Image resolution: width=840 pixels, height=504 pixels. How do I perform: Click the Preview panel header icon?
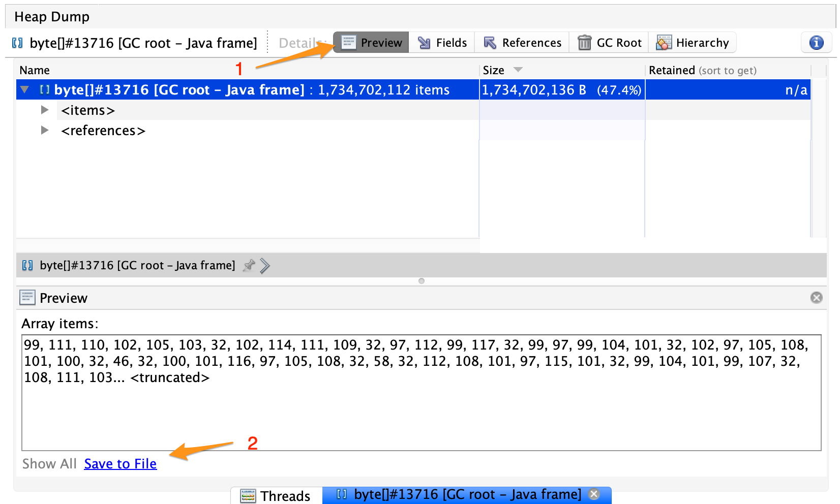(x=27, y=298)
